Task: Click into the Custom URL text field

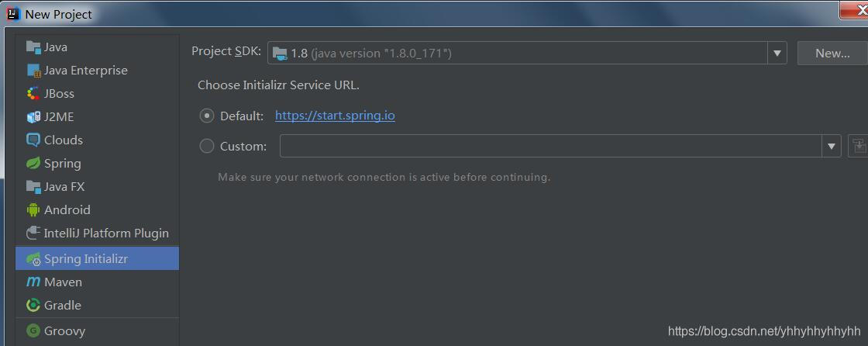Action: click(550, 146)
